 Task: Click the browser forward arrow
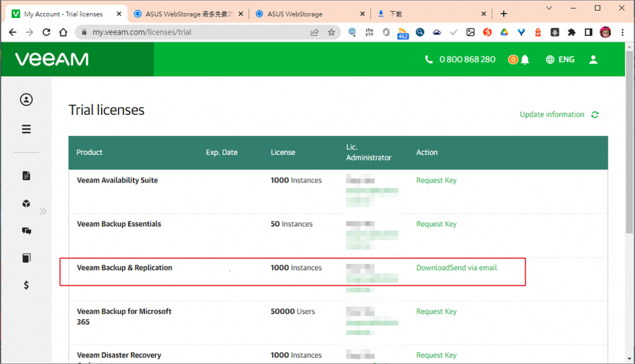click(x=30, y=32)
